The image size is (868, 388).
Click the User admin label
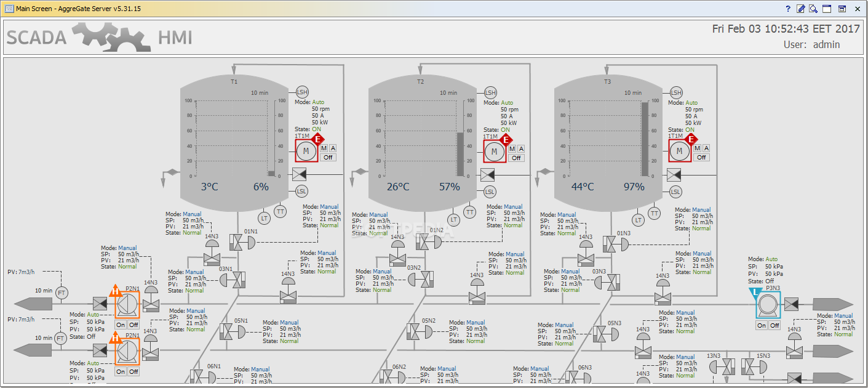click(x=811, y=44)
